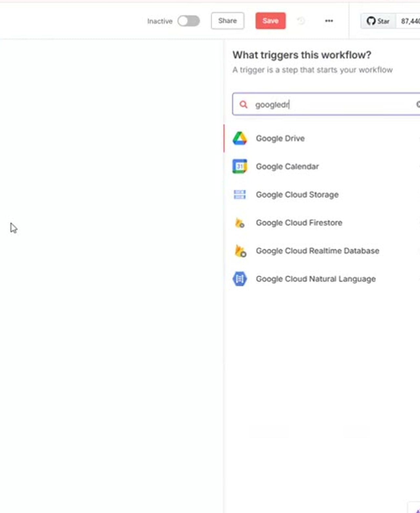The height and width of the screenshot is (513, 420).
Task: Click the red search magnifier icon
Action: tap(243, 104)
